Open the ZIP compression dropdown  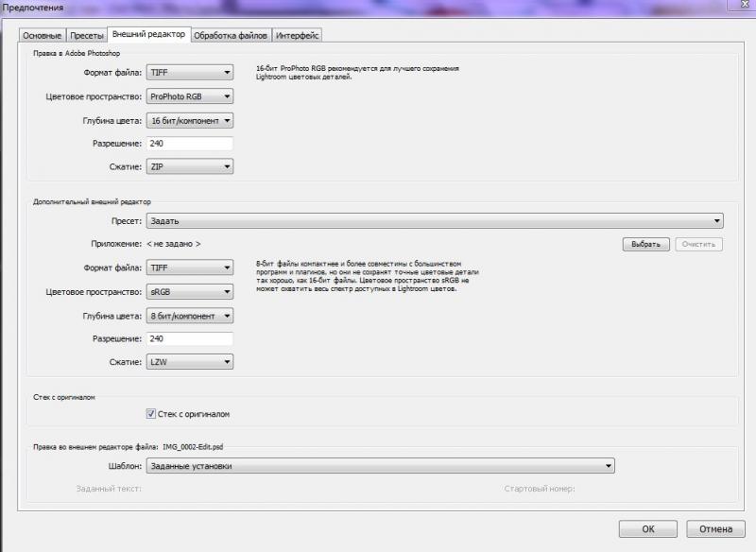click(x=190, y=166)
